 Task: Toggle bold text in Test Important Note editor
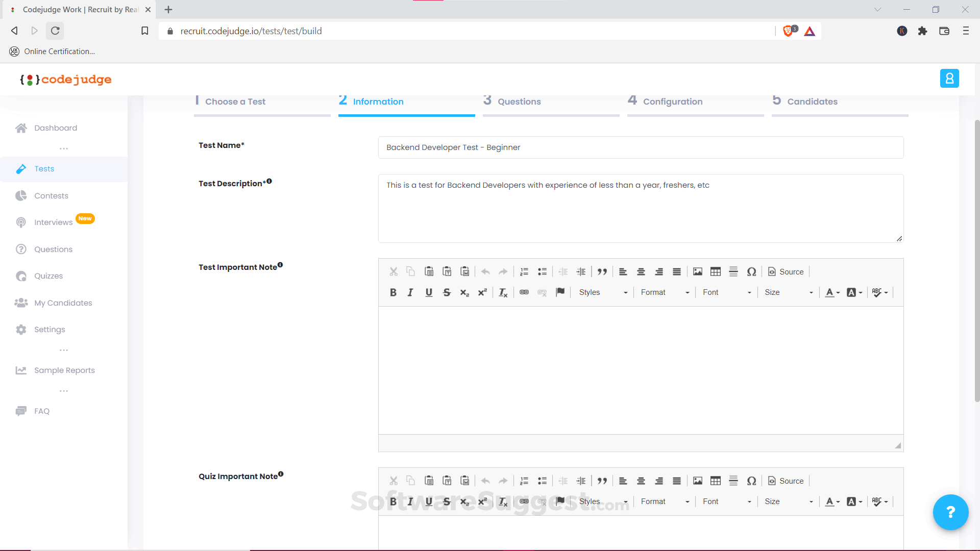(393, 292)
